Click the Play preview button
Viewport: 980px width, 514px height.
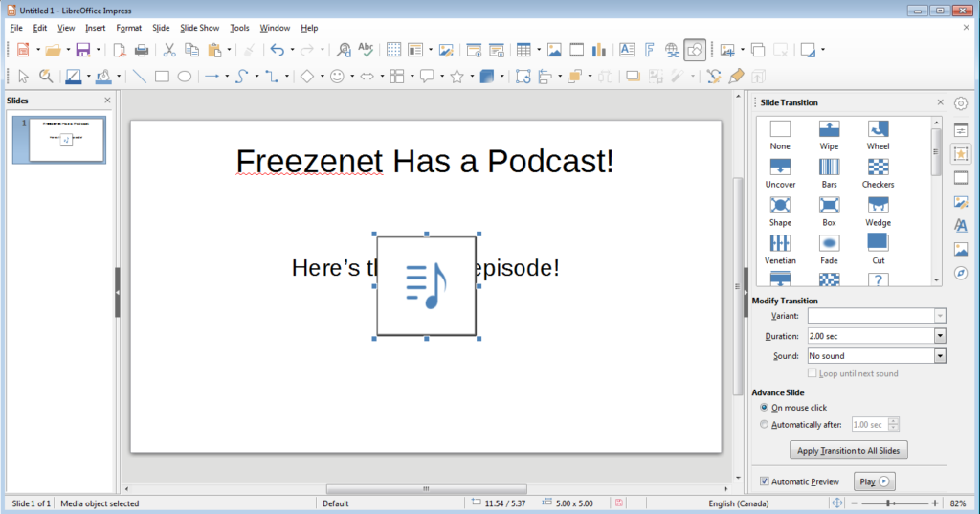pyautogui.click(x=874, y=481)
